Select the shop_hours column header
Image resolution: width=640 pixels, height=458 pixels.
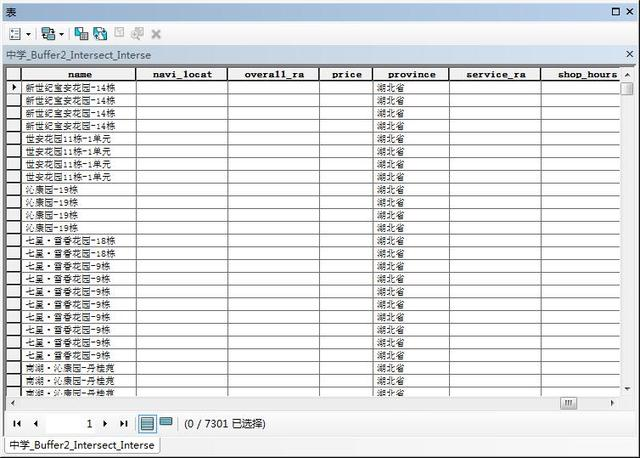[x=580, y=74]
